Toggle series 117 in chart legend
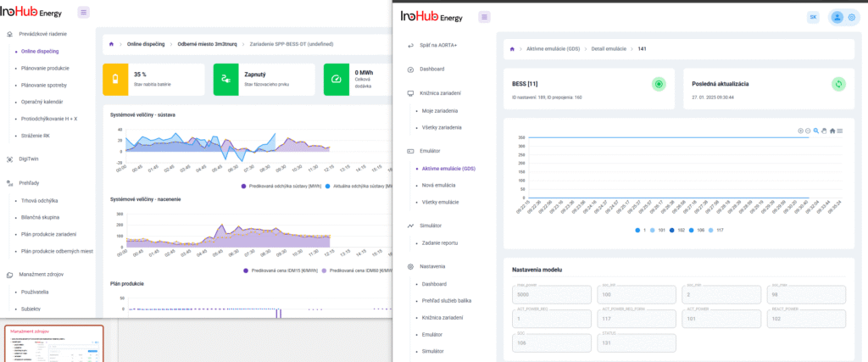This screenshot has width=868, height=362. pos(716,230)
